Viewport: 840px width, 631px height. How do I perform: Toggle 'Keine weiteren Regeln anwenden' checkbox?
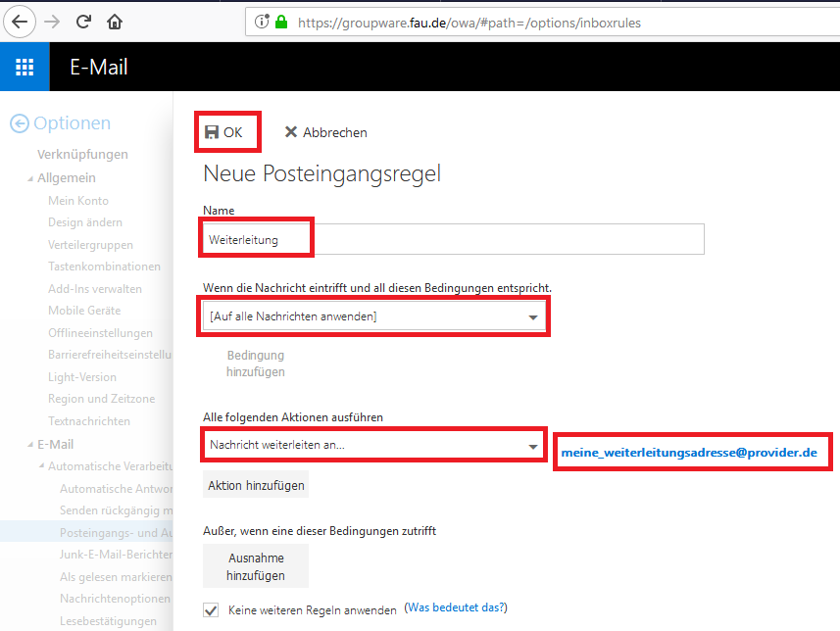tap(211, 609)
